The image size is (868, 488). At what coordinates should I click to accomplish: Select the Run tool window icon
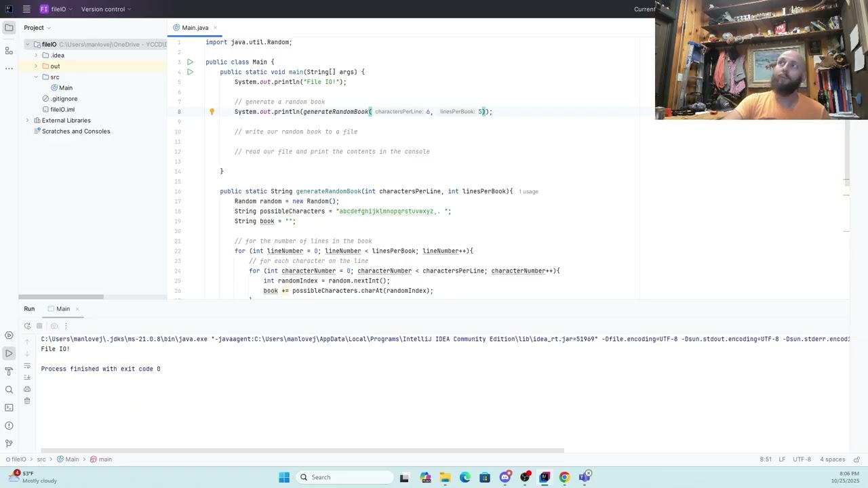(9, 353)
